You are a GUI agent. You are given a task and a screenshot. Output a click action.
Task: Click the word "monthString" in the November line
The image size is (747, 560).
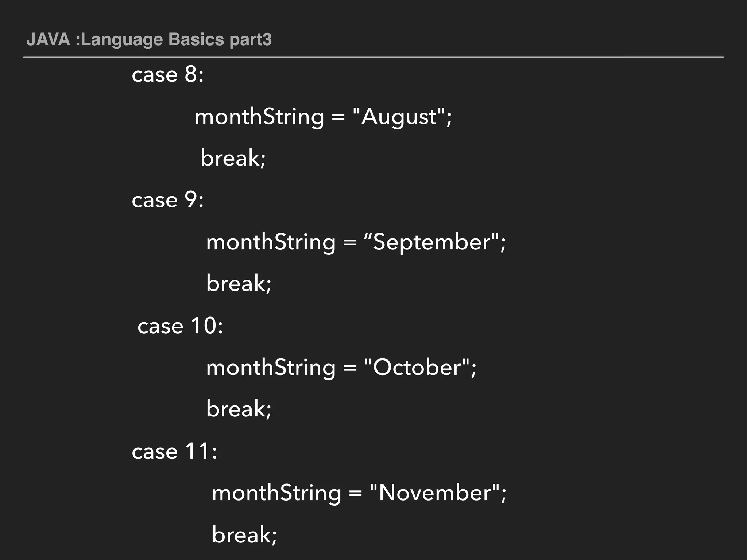tap(276, 493)
